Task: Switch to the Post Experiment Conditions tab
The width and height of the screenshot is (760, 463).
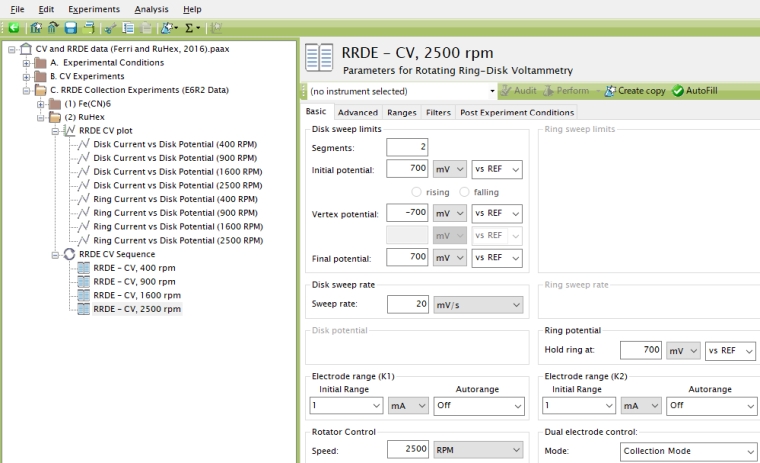Action: coord(517,113)
